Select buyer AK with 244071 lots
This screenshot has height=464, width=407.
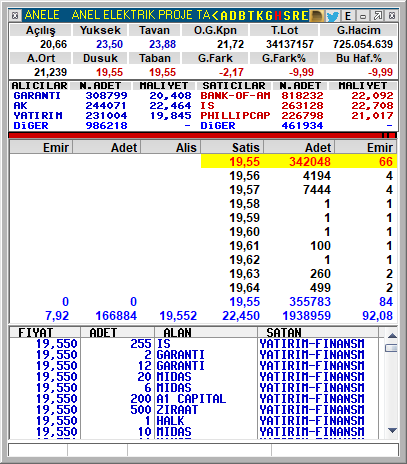[x=103, y=106]
